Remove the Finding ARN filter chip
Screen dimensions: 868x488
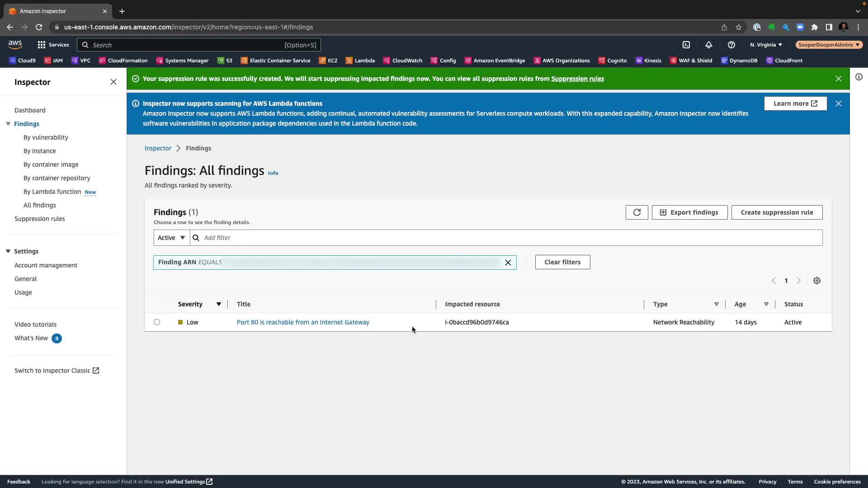pyautogui.click(x=508, y=263)
